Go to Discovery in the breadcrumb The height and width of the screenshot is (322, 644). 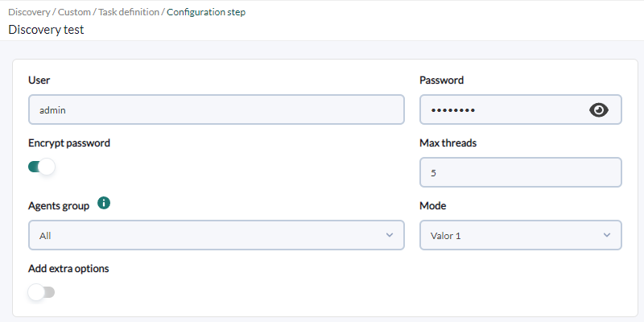[29, 12]
